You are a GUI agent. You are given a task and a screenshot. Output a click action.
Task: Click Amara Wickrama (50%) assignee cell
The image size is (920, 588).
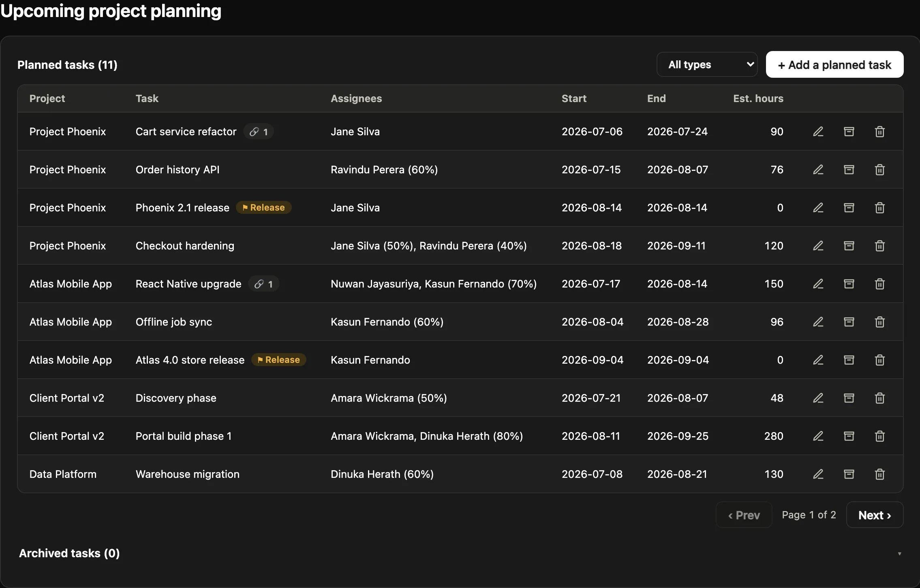[389, 398]
